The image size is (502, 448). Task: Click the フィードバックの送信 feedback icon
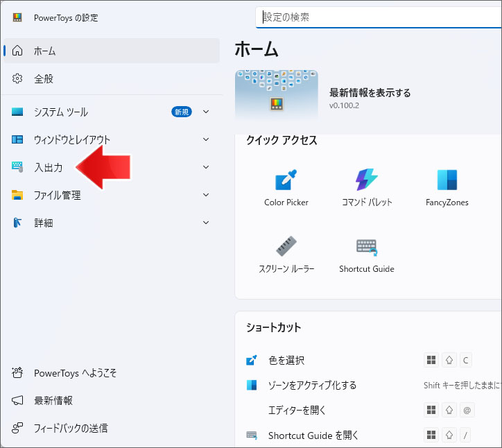pos(17,428)
